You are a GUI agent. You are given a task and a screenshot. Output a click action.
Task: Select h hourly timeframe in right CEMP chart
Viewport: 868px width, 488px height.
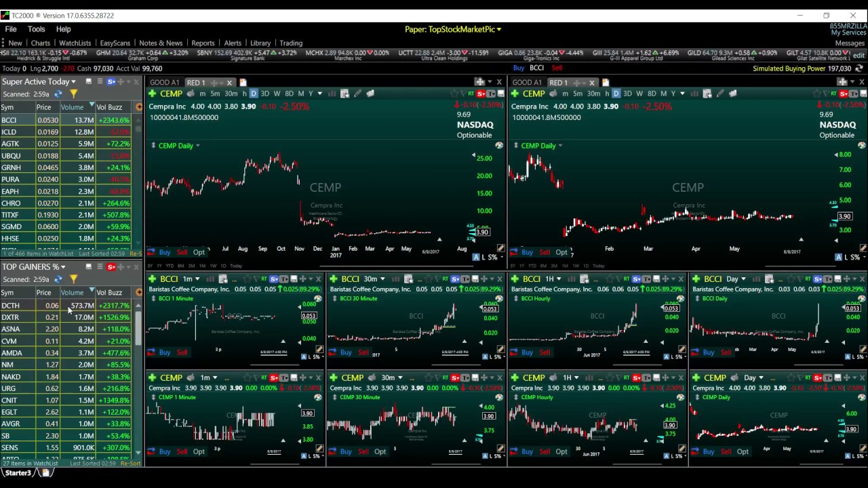pos(607,94)
